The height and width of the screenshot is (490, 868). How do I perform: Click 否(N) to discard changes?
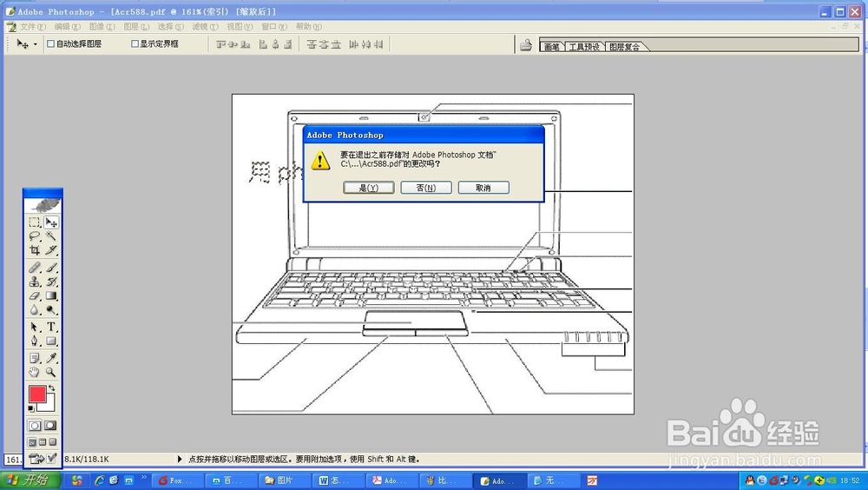[426, 188]
